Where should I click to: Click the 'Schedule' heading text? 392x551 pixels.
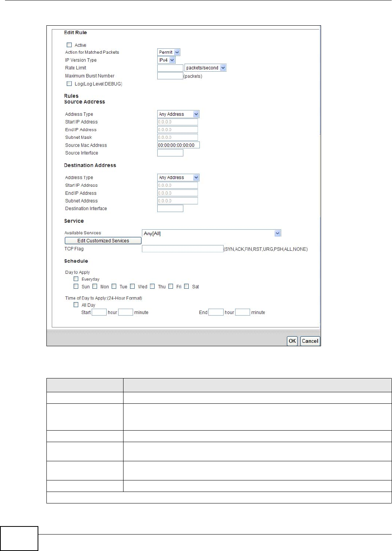coord(76,261)
